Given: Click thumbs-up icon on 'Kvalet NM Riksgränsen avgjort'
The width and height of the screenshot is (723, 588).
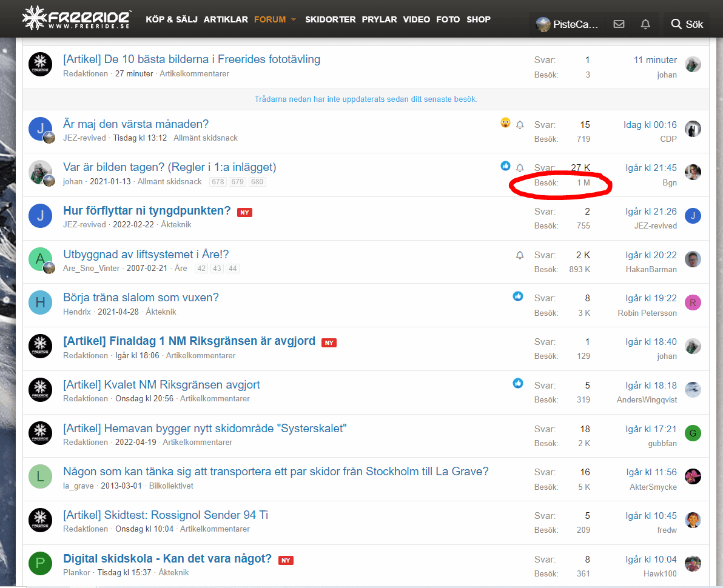Looking at the screenshot, I should pyautogui.click(x=518, y=383).
